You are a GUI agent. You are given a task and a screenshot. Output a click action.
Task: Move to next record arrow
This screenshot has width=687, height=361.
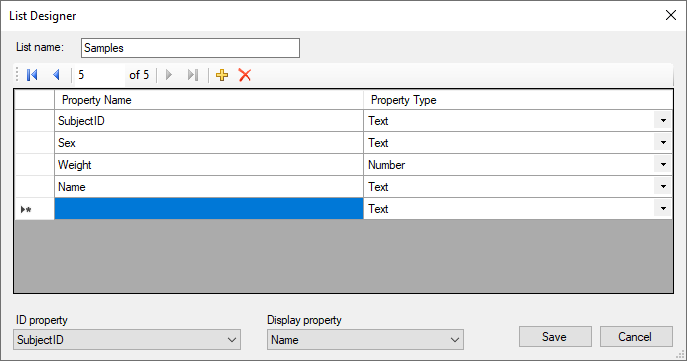coord(169,75)
